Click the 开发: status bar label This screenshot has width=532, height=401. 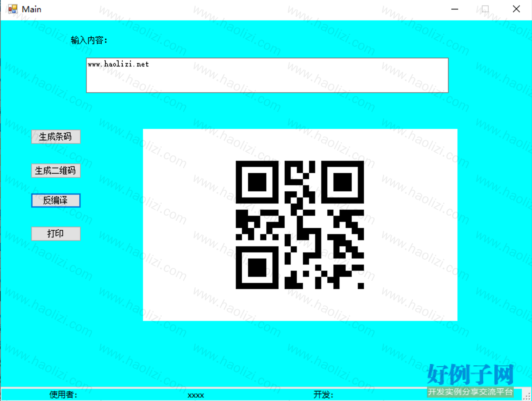[x=324, y=395]
